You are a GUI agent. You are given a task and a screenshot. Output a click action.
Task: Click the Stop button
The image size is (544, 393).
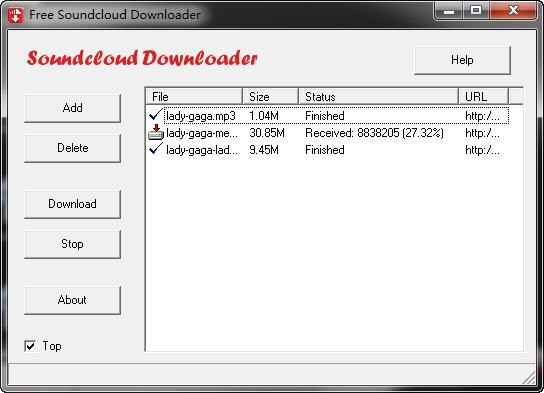click(x=73, y=244)
